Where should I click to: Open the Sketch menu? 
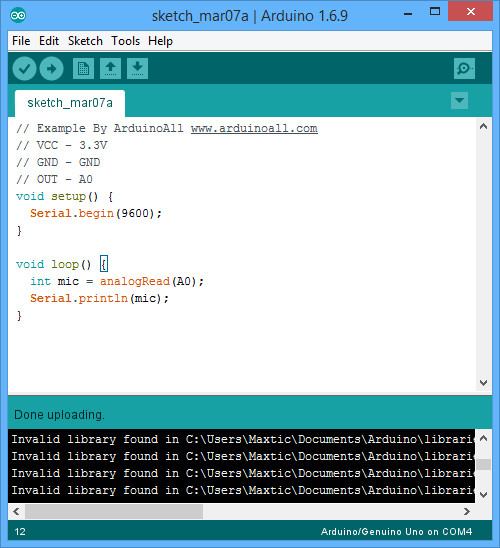click(85, 41)
